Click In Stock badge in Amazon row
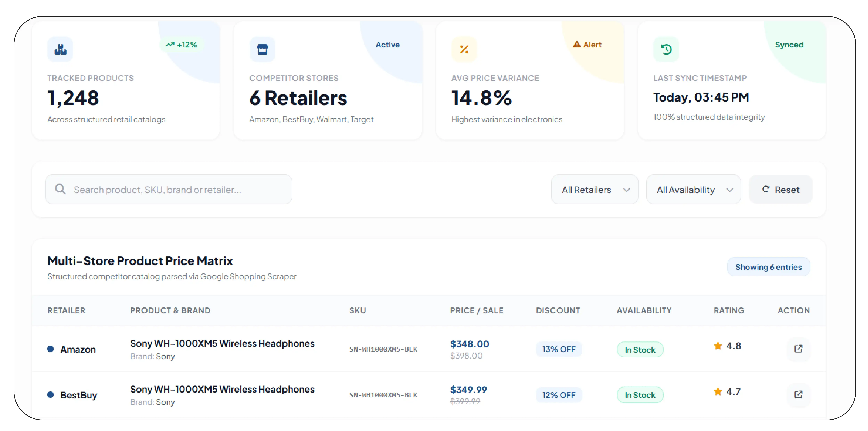This screenshot has width=868, height=431. coord(640,349)
